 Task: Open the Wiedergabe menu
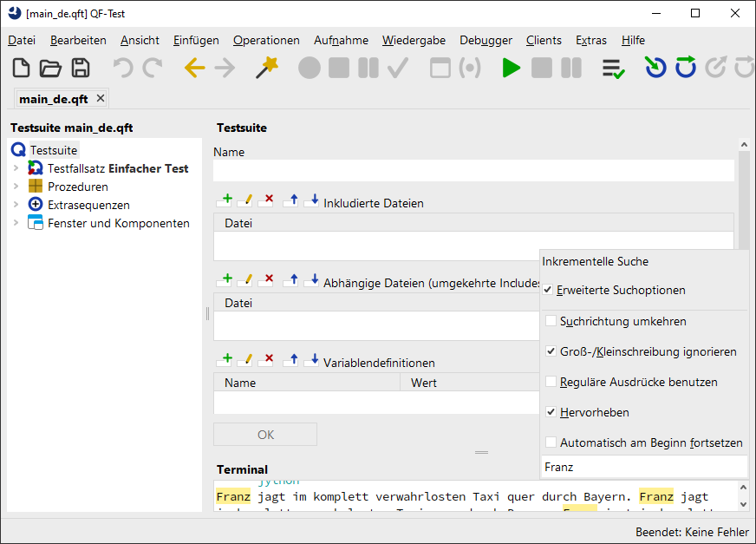(414, 40)
